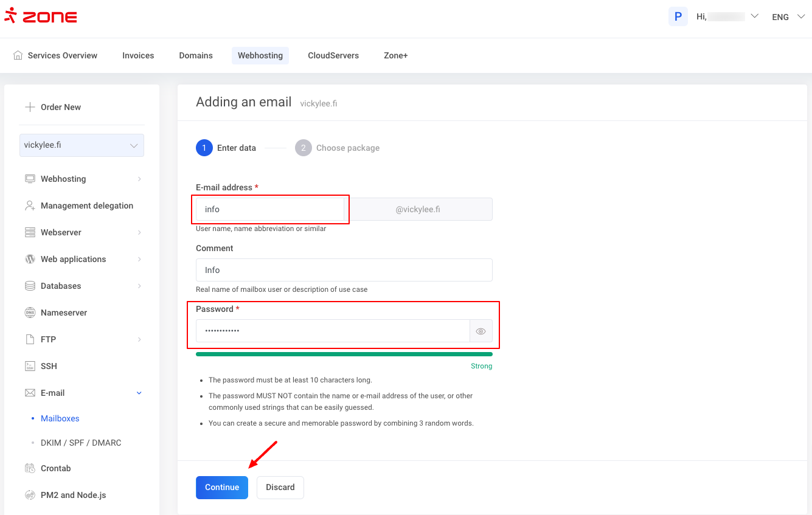Image resolution: width=812 pixels, height=515 pixels.
Task: Click the Management delegation person icon
Action: (x=30, y=206)
